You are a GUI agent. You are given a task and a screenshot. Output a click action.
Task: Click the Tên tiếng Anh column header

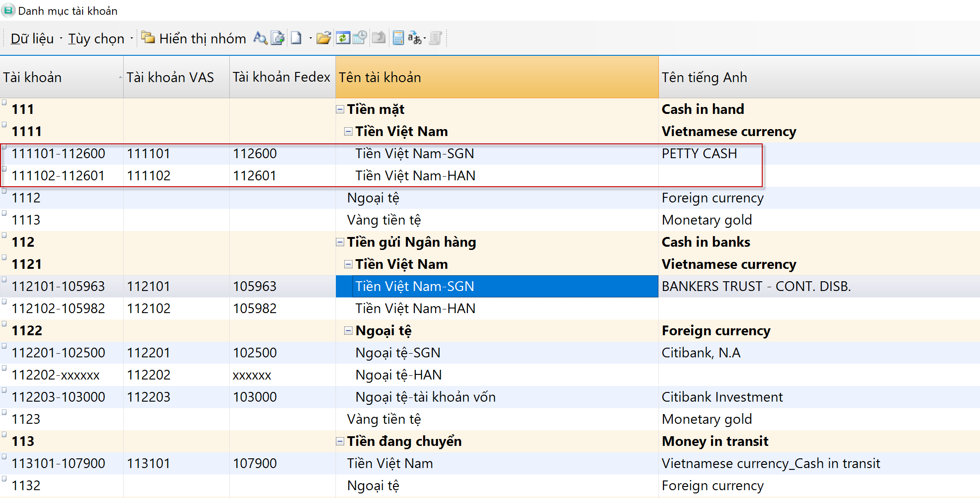819,77
